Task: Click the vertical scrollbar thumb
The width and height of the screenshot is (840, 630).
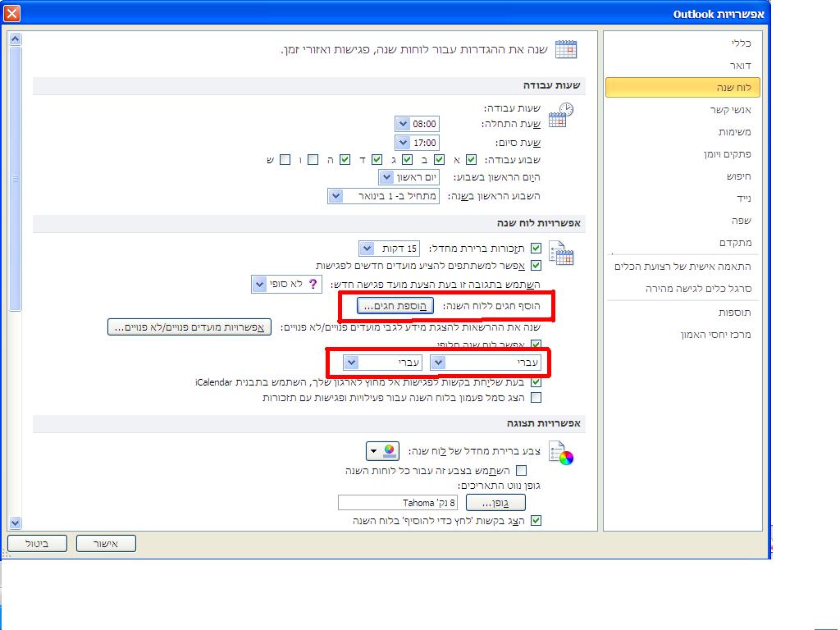Action: (15, 178)
